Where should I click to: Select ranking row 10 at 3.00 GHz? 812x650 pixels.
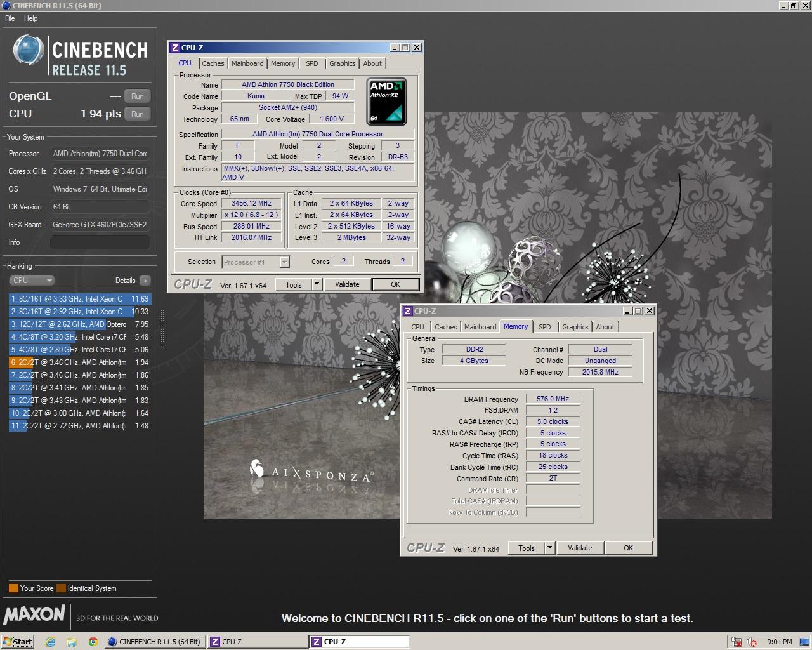(80, 413)
